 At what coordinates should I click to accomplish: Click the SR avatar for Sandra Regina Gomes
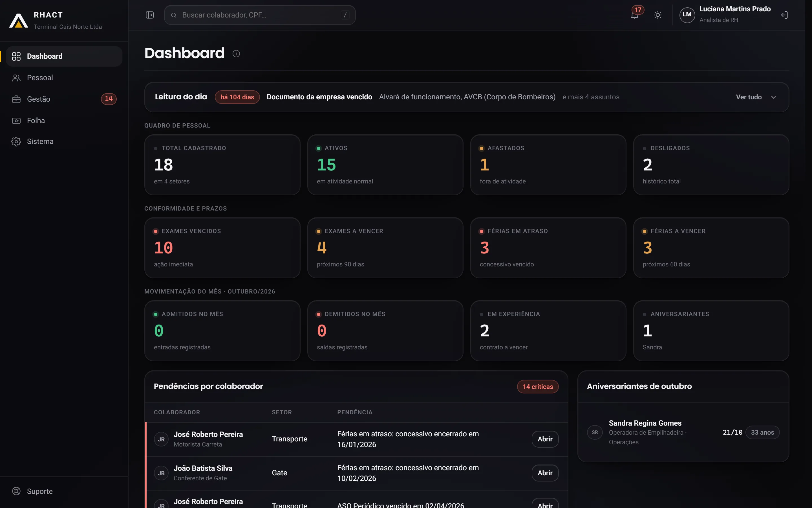[595, 432]
